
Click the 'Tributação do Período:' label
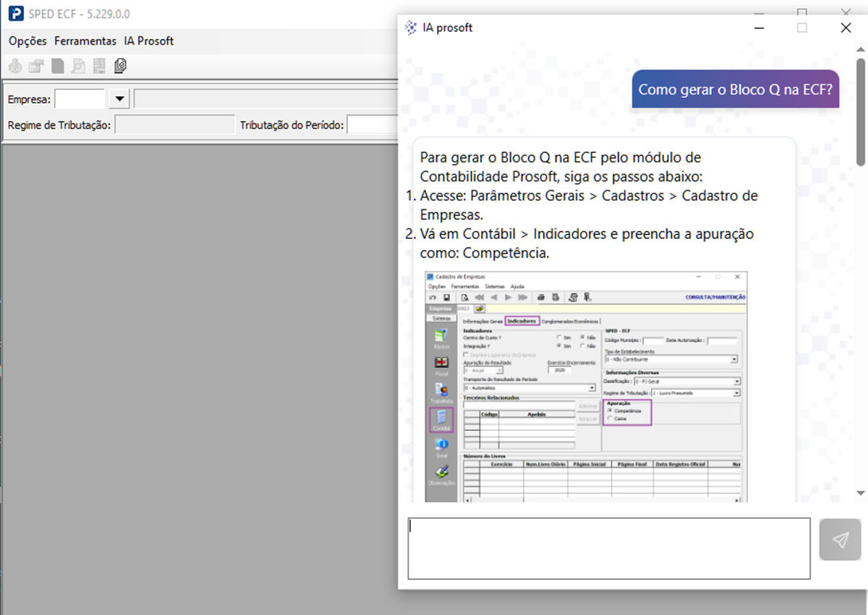(x=291, y=125)
